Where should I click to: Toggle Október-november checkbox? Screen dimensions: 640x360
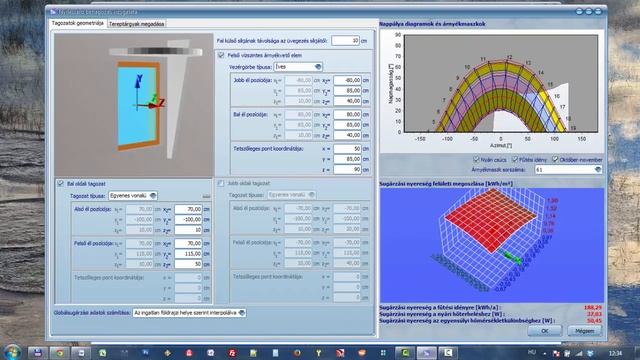(x=555, y=159)
